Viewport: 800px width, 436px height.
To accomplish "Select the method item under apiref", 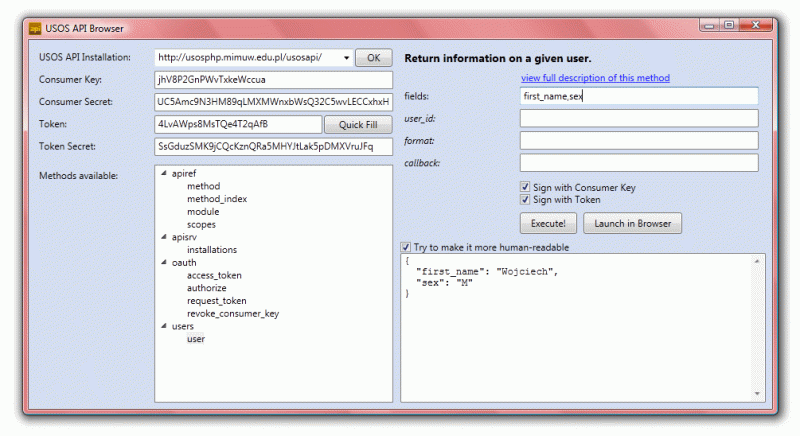I will [x=204, y=186].
